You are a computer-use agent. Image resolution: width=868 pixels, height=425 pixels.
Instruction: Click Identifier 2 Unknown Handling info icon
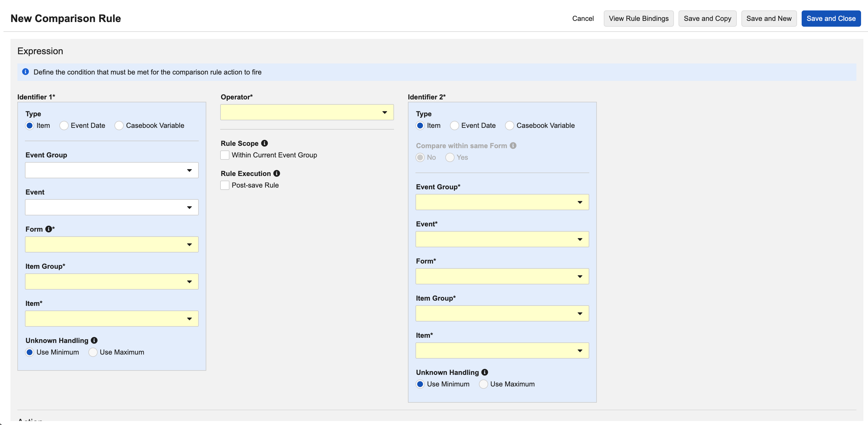tap(484, 372)
